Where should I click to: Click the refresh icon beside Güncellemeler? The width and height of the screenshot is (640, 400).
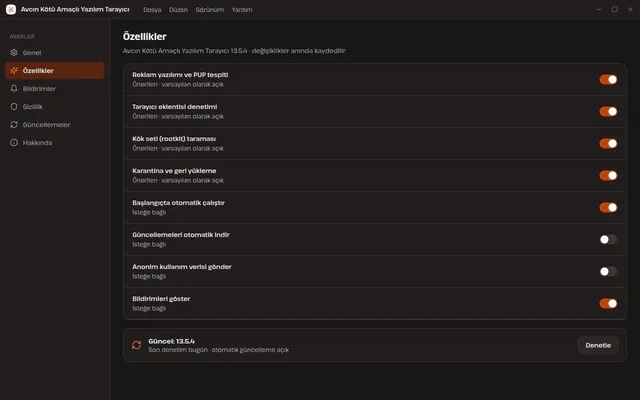tap(14, 124)
